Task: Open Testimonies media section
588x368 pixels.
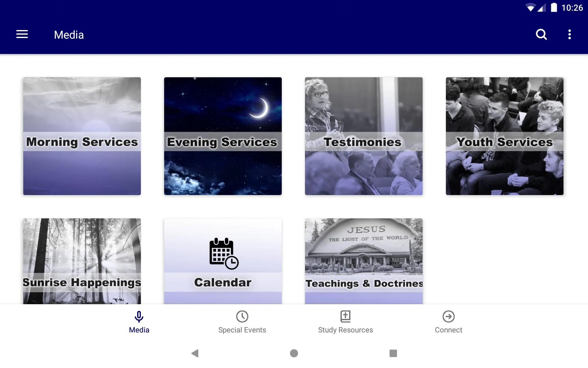Action: 364,136
